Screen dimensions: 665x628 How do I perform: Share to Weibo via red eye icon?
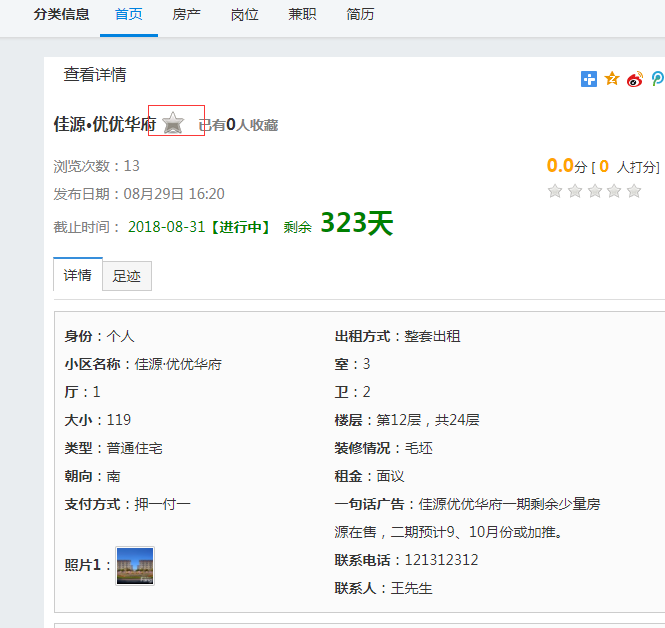pyautogui.click(x=635, y=79)
